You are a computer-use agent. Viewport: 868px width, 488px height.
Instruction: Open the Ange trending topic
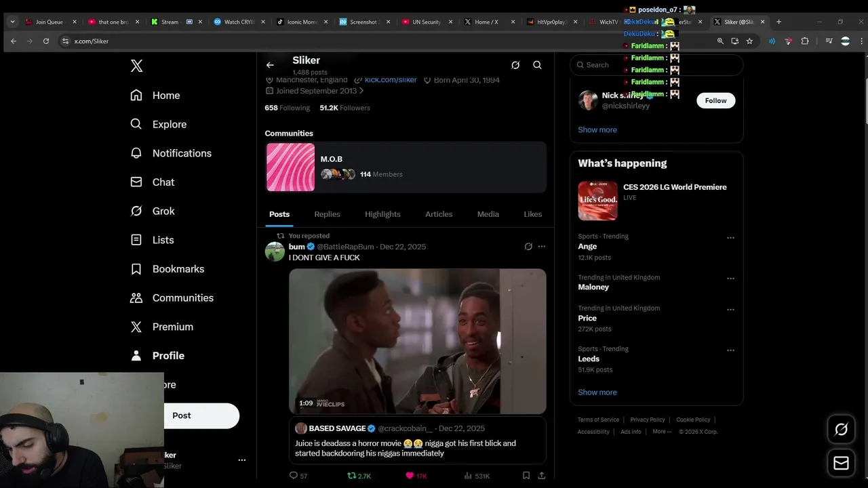[x=587, y=247]
